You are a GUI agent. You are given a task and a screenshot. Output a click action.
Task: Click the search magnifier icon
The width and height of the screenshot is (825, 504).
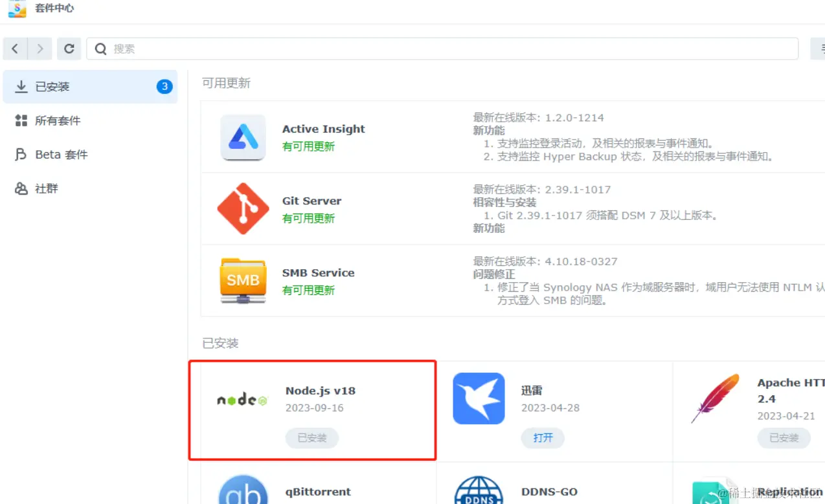click(101, 49)
